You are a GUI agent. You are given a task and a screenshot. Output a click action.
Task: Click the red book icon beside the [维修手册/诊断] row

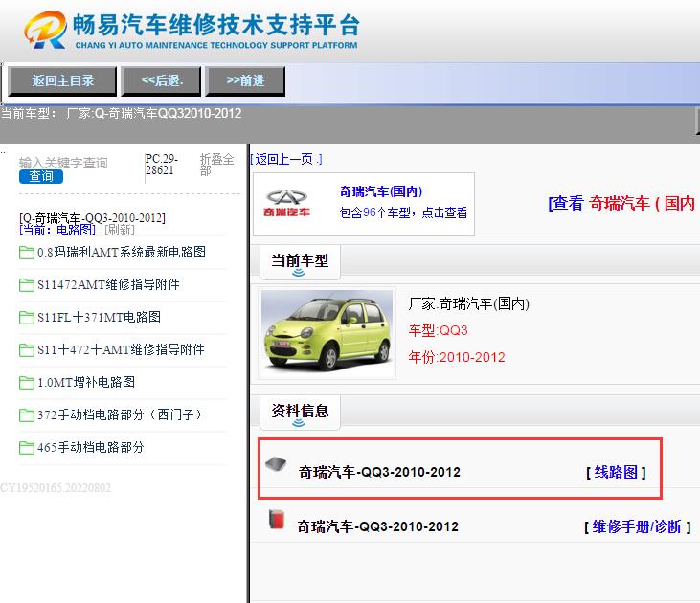tap(277, 519)
